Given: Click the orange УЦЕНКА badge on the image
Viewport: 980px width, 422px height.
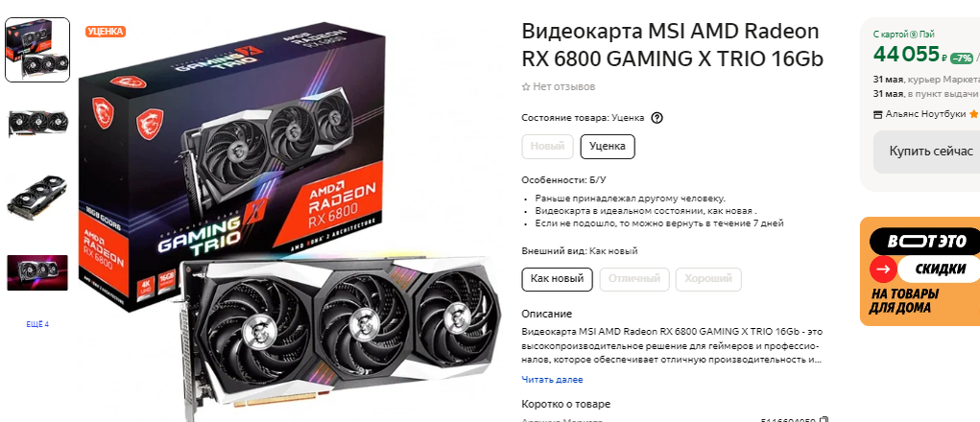Looking at the screenshot, I should pyautogui.click(x=106, y=32).
